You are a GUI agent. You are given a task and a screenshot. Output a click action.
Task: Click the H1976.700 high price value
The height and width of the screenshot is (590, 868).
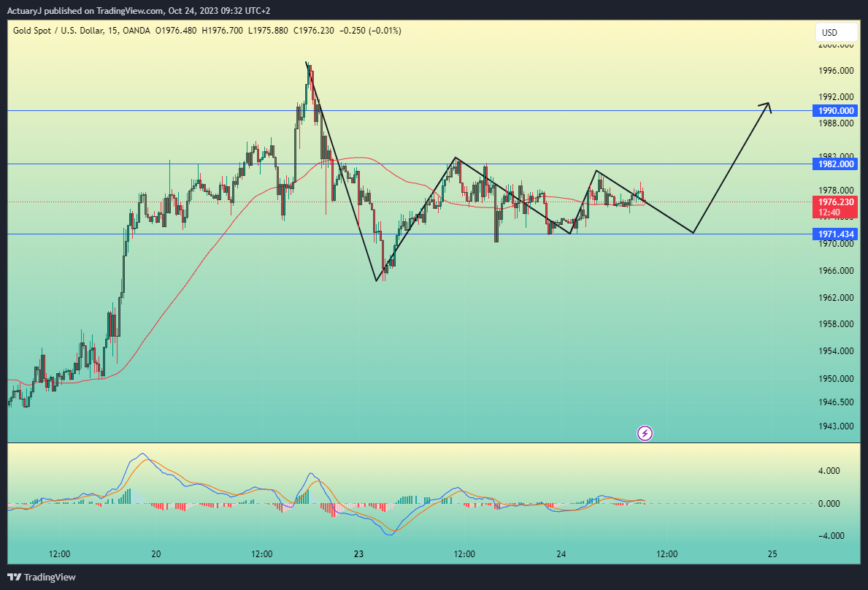(x=223, y=31)
